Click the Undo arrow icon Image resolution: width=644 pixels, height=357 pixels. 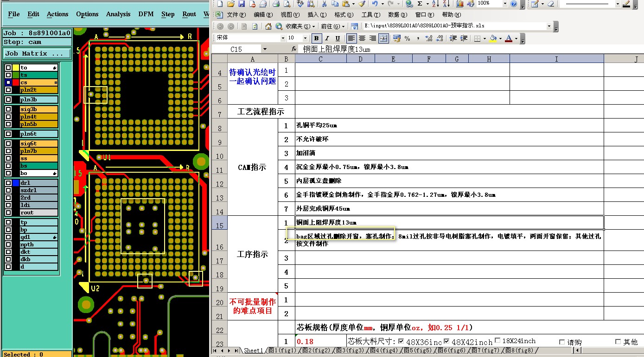click(x=375, y=4)
